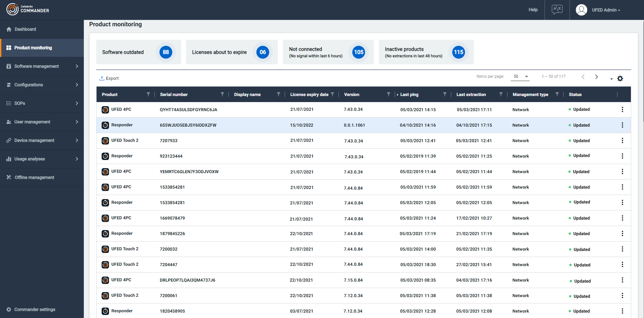This screenshot has height=318, width=644.
Task: Click the Cellebrite Commander logo
Action: coord(28,9)
